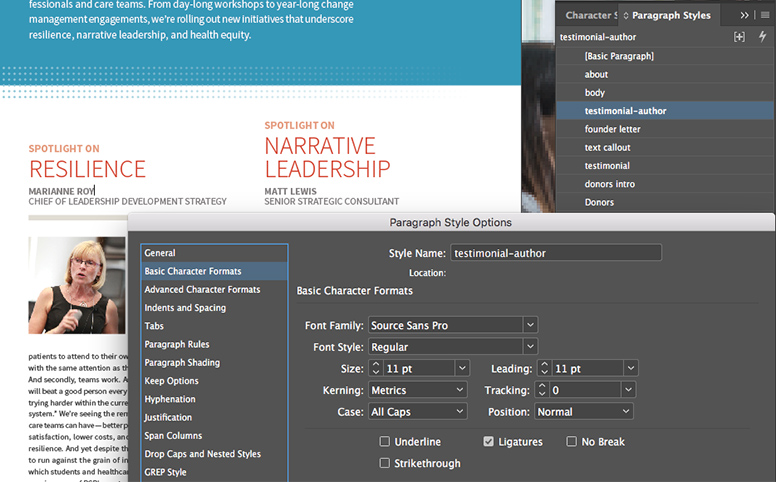Click the MARIANNE ROY text in document

[x=61, y=191]
